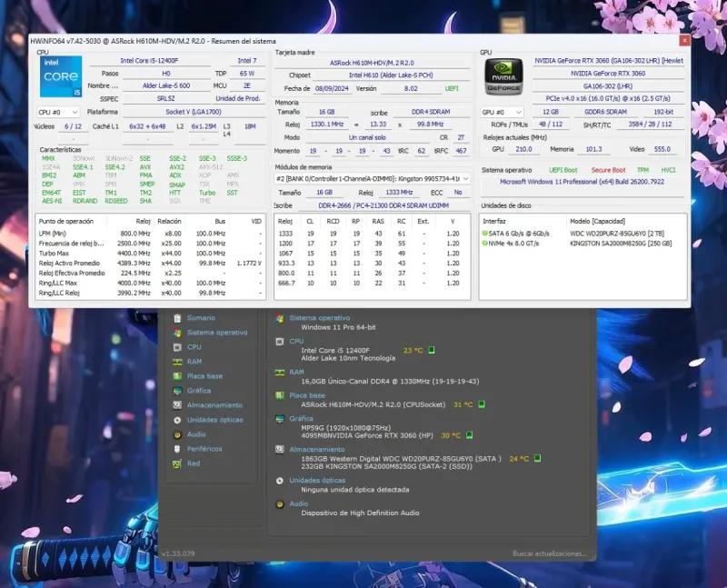Click CPU icon in Speccy sidebar
The height and width of the screenshot is (588, 727).
177,347
